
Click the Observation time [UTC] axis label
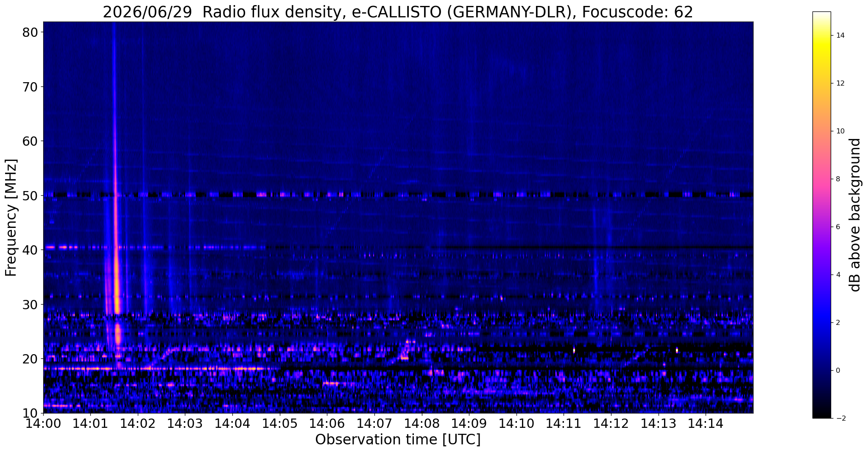coord(398,440)
